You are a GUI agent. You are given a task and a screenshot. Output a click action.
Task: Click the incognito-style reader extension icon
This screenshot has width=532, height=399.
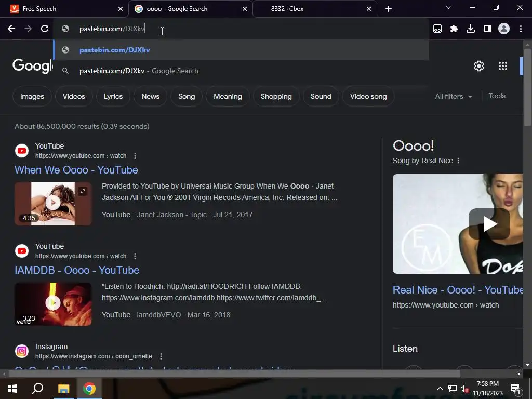tap(437, 29)
